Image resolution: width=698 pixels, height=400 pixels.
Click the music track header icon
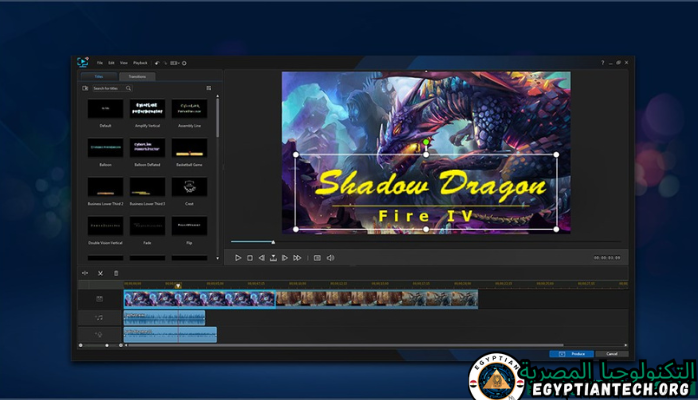[x=99, y=317]
